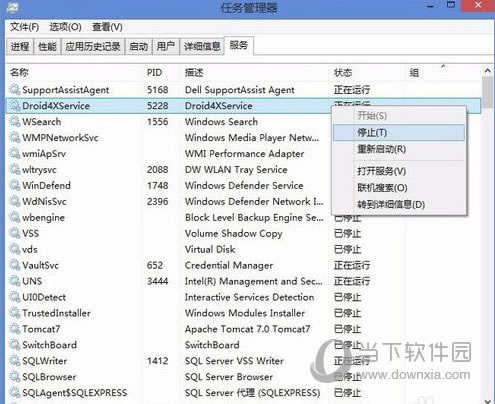Click the vertical scrollbar thumb
Image resolution: width=495 pixels, height=404 pixels.
(487, 92)
